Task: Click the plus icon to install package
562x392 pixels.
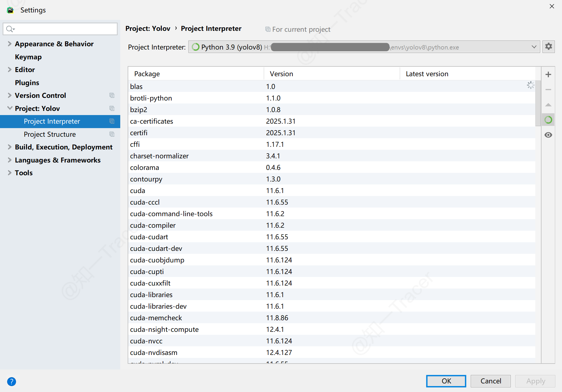Action: pyautogui.click(x=548, y=74)
